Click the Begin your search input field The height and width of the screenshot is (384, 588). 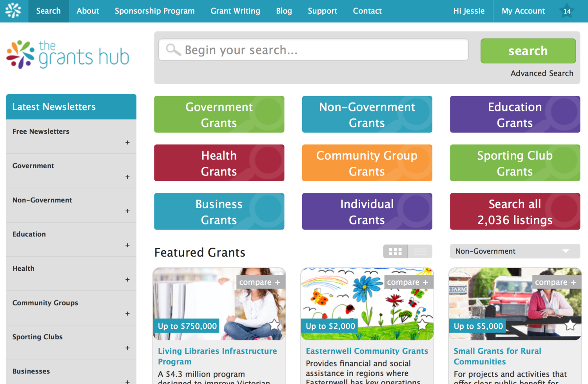click(x=314, y=50)
